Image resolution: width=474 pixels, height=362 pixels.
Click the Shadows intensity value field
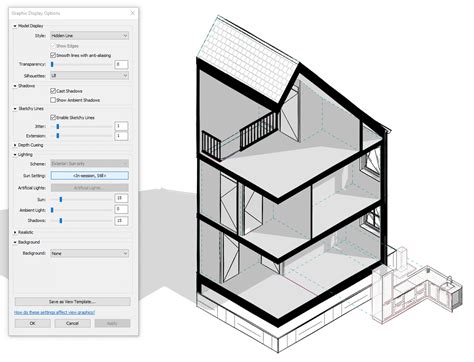121,221
